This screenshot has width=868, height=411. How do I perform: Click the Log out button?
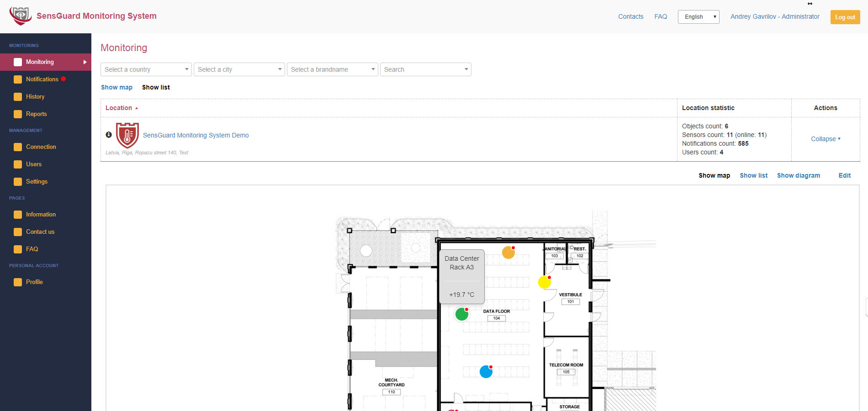845,17
